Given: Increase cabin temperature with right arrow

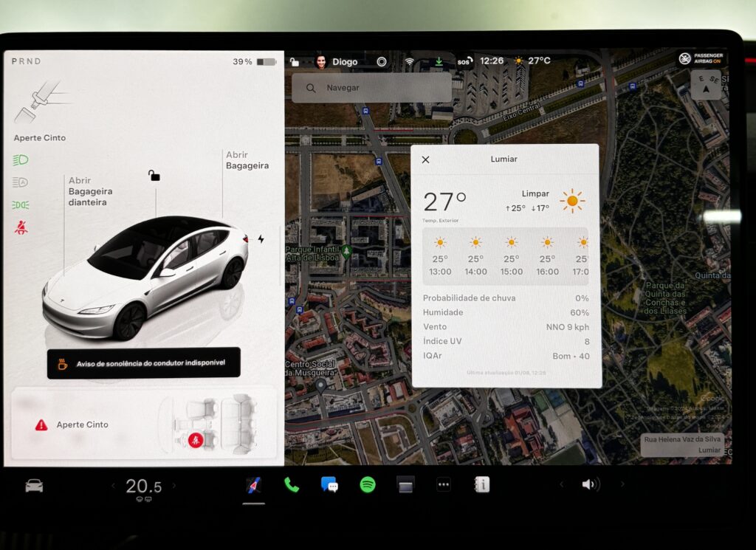Looking at the screenshot, I should (174, 486).
